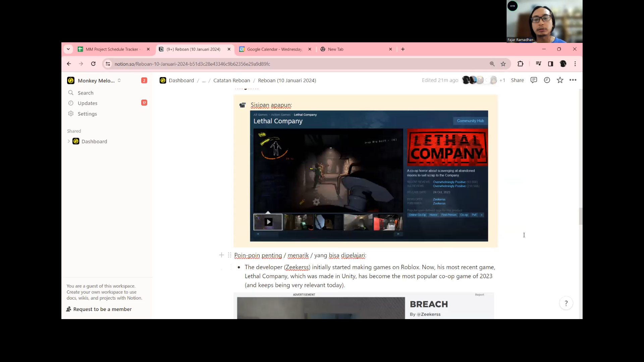Click the Lethal Company Steam screenshot image

click(369, 176)
